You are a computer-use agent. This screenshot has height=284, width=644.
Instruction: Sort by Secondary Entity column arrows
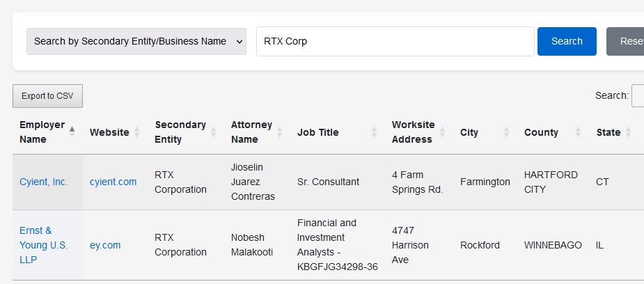214,132
